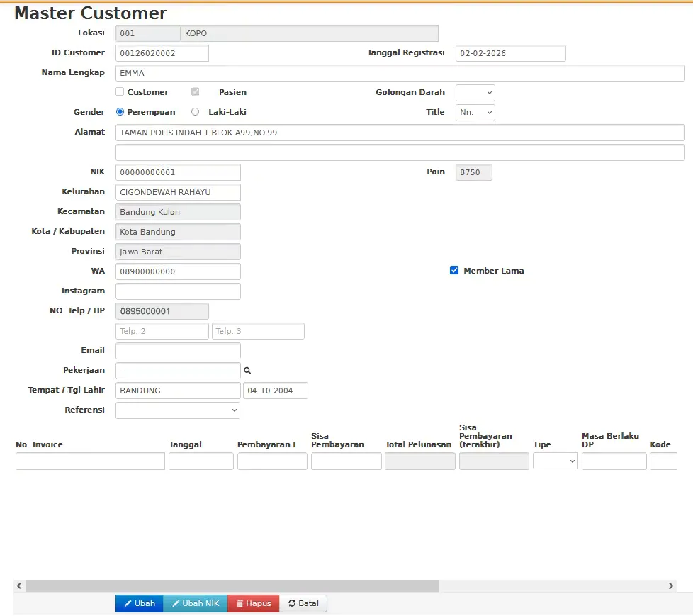
Task: Click the Ubah NIK button
Action: (196, 604)
